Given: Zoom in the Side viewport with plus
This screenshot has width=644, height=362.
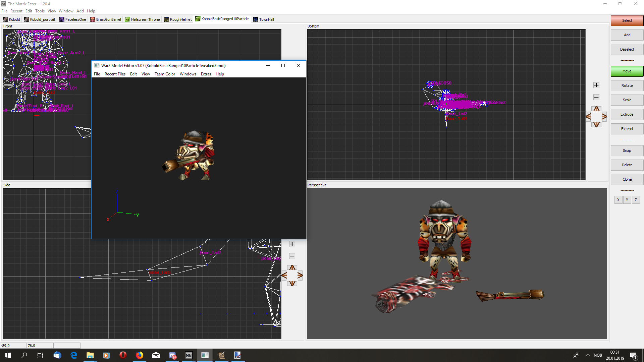Looking at the screenshot, I should point(292,244).
